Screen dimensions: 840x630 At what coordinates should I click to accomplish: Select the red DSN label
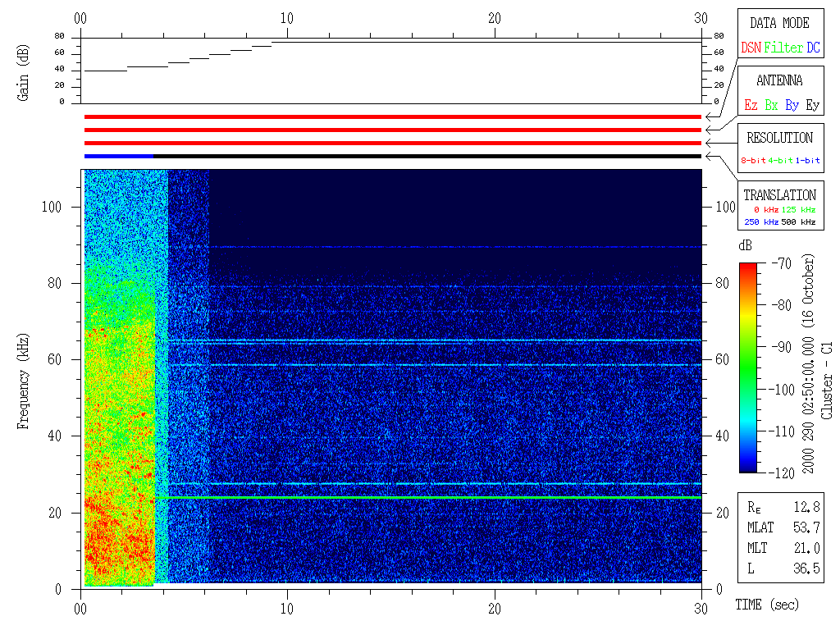[x=751, y=48]
